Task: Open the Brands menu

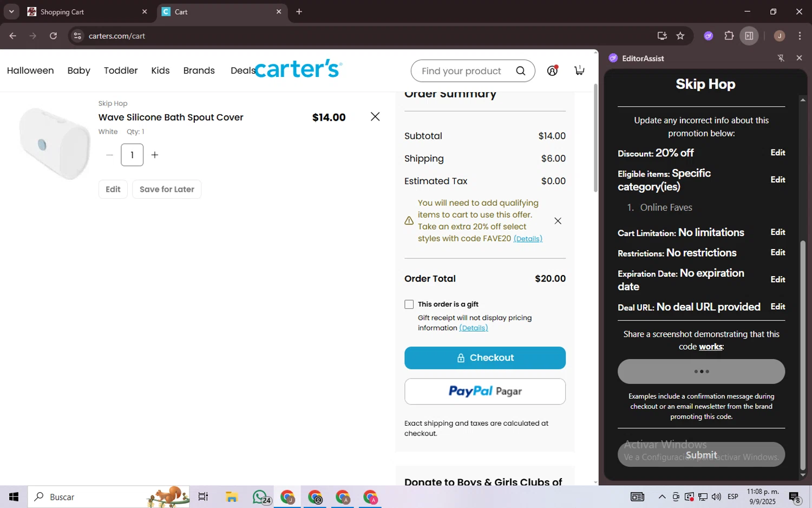Action: coord(199,70)
